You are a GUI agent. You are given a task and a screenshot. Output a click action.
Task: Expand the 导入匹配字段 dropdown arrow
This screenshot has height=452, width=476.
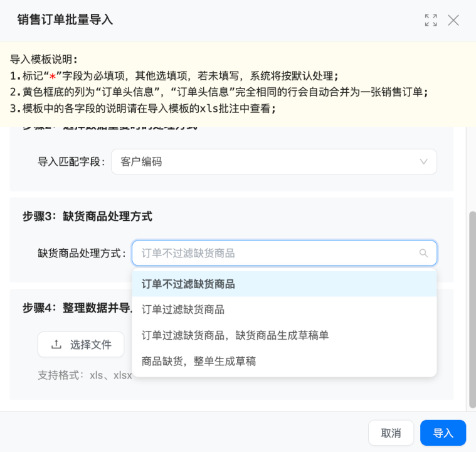pyautogui.click(x=424, y=161)
